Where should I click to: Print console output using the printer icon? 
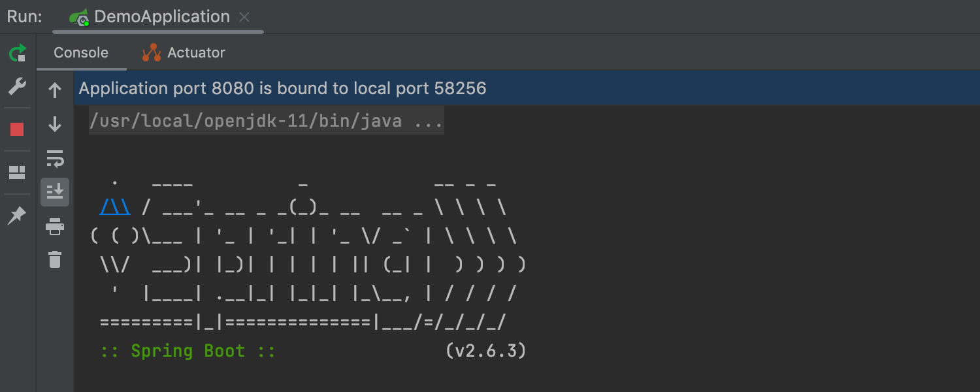click(55, 227)
